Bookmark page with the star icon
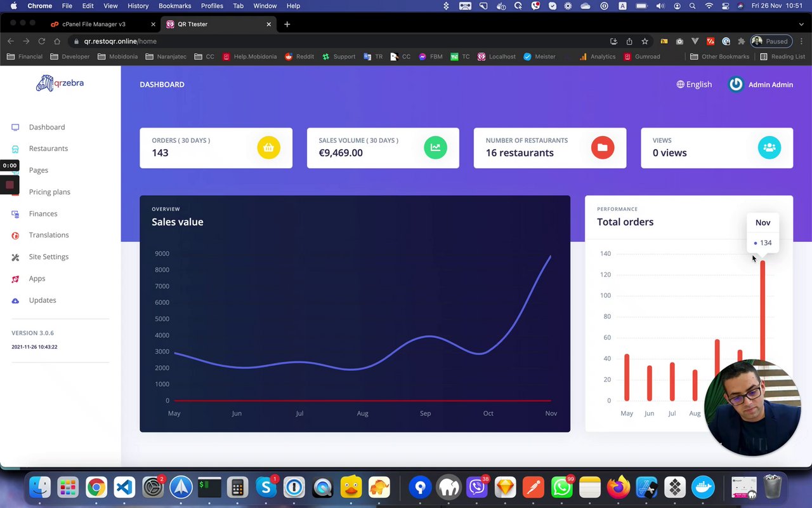The image size is (812, 508). (645, 41)
